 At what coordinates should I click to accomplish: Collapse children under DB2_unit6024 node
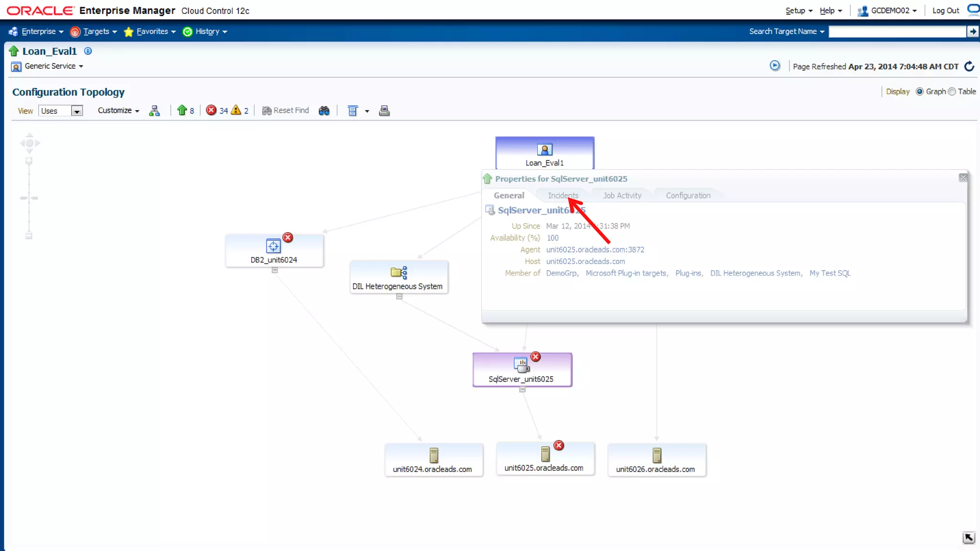pyautogui.click(x=275, y=270)
